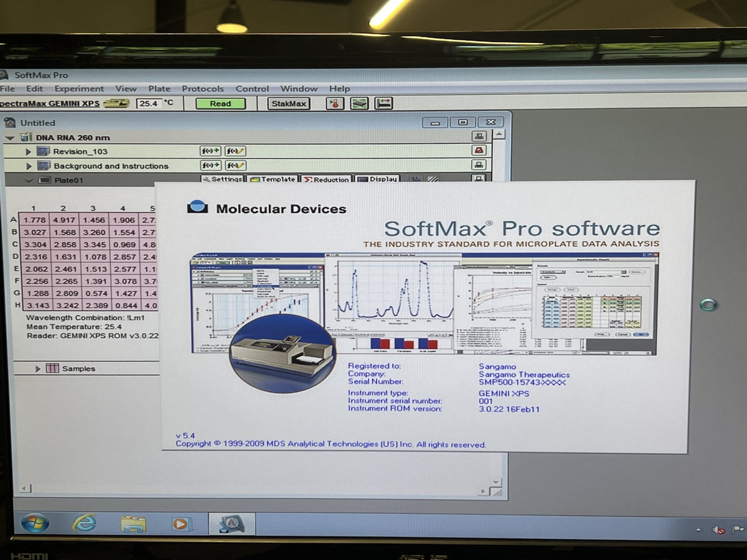Expand the Background and Instructions section
This screenshot has width=747, height=560.
point(28,166)
